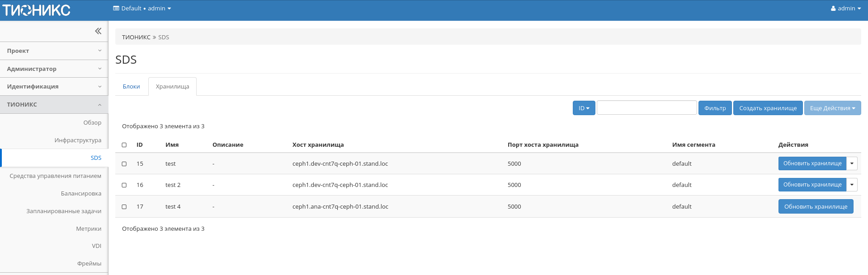The height and width of the screenshot is (275, 868).
Task: Tick the checkbox for storage test 2
Action: (x=124, y=185)
